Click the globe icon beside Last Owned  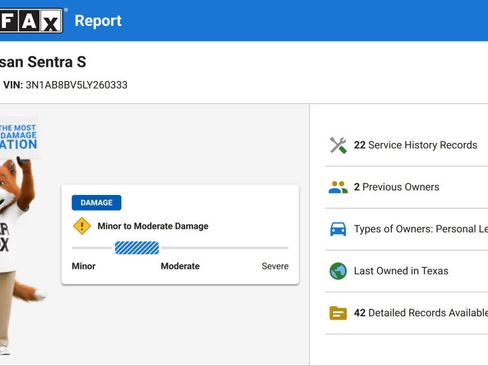[x=338, y=271]
